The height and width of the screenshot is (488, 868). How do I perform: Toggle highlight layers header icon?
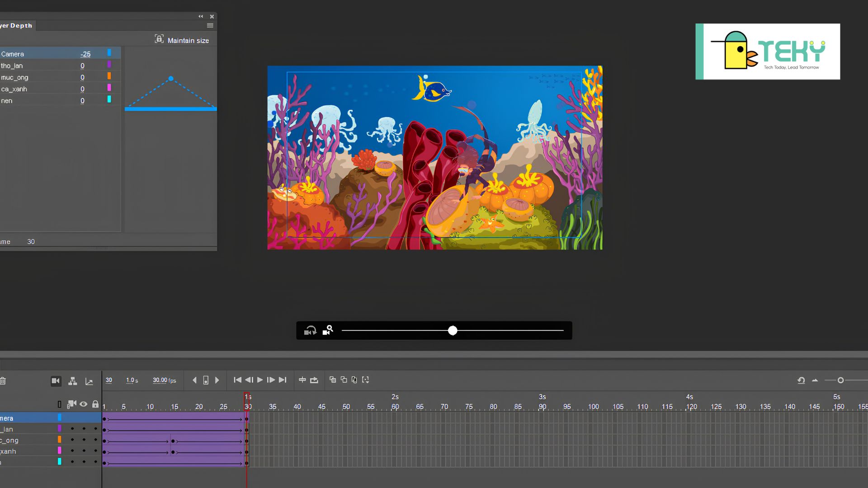[x=59, y=404]
